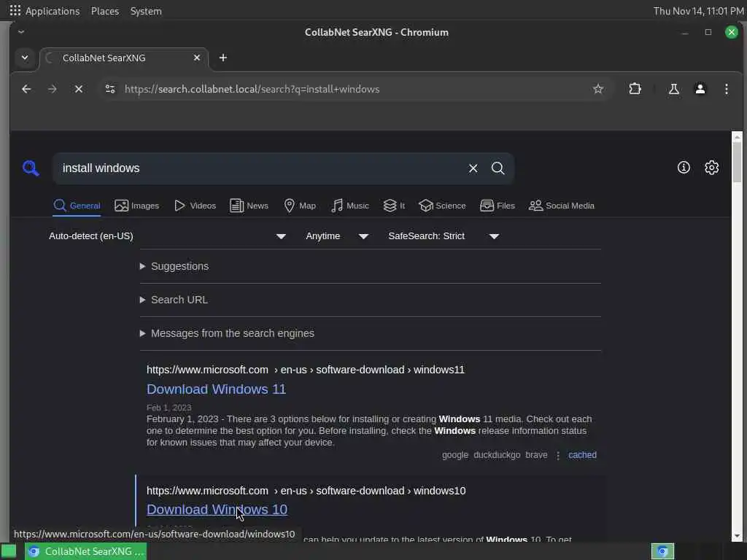Click the Chromium tray icon in bottom panel
This screenshot has height=560, width=747.
pyautogui.click(x=662, y=551)
